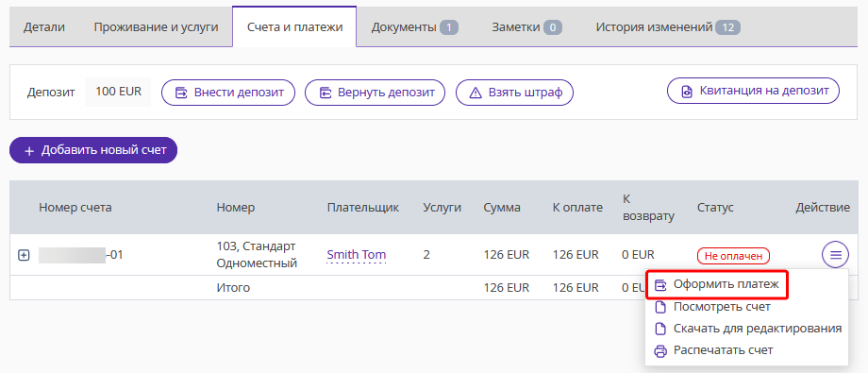Open the 'Документы' tab
The image size is (868, 373).
pos(414,27)
